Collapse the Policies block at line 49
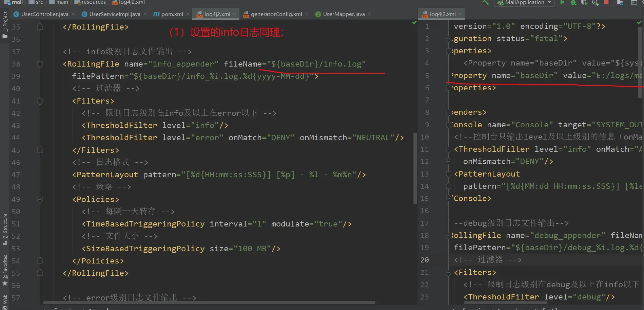 [x=40, y=199]
